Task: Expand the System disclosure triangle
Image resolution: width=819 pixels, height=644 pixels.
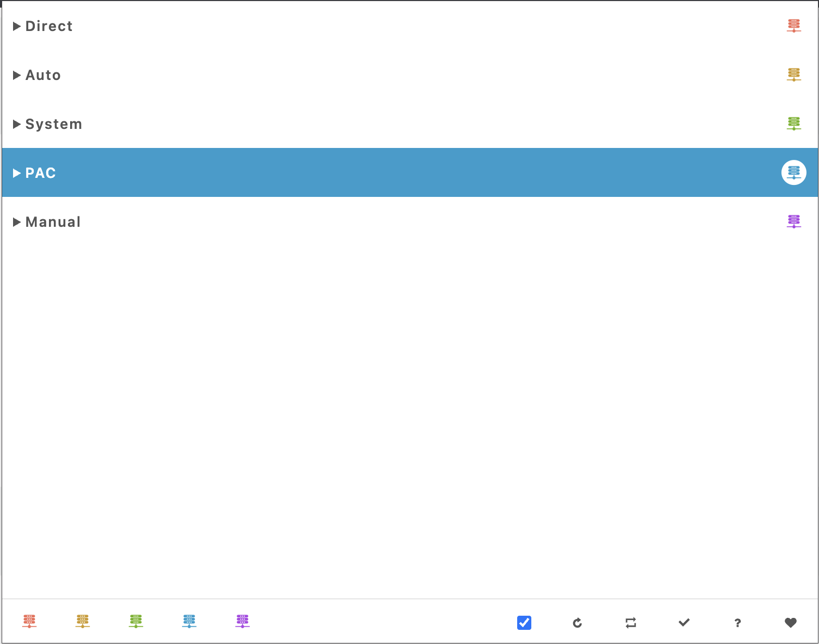Action: [17, 124]
